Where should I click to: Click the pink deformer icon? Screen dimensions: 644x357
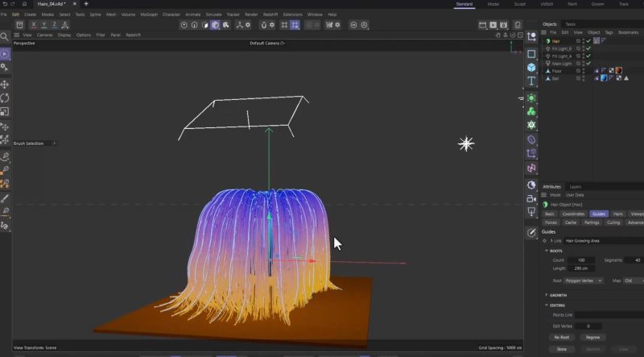(531, 168)
